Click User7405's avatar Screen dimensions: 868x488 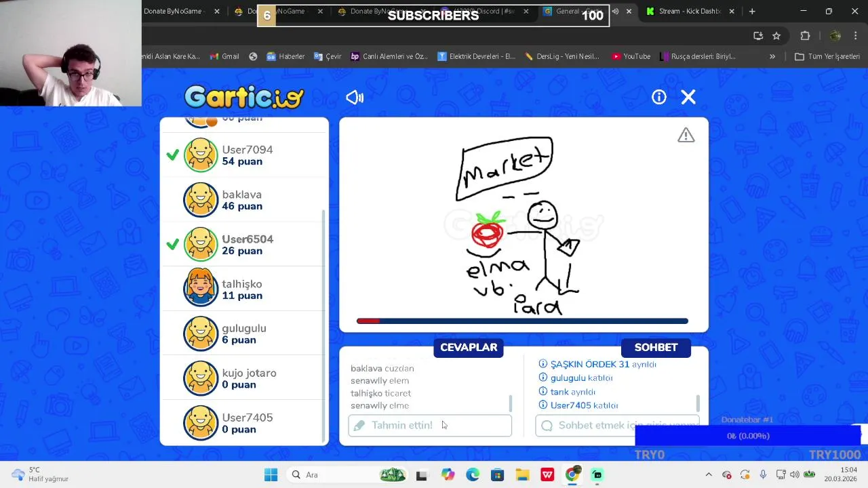pyautogui.click(x=201, y=423)
